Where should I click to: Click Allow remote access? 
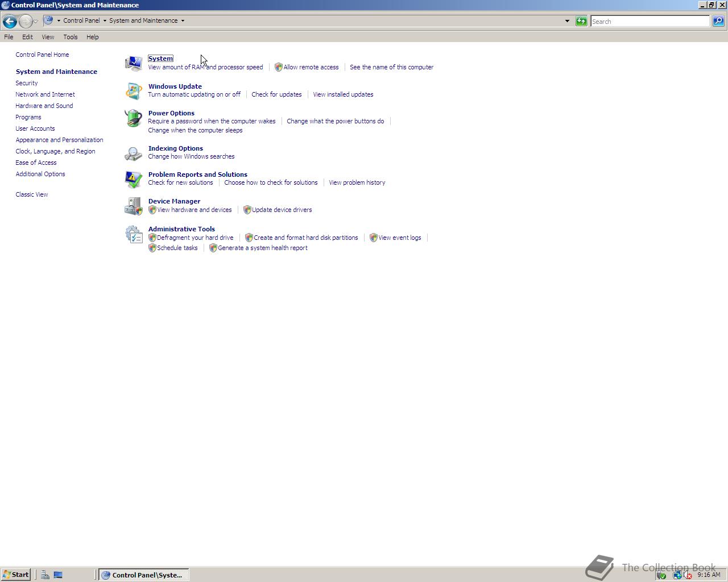(311, 67)
